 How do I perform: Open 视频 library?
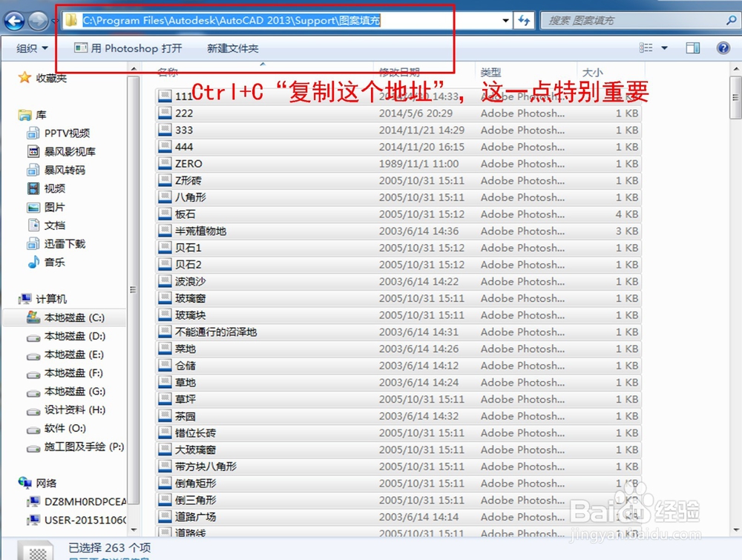(x=46, y=188)
